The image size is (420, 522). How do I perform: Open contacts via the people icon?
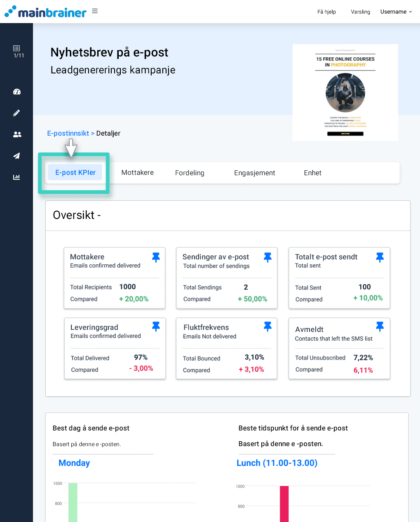tap(16, 134)
